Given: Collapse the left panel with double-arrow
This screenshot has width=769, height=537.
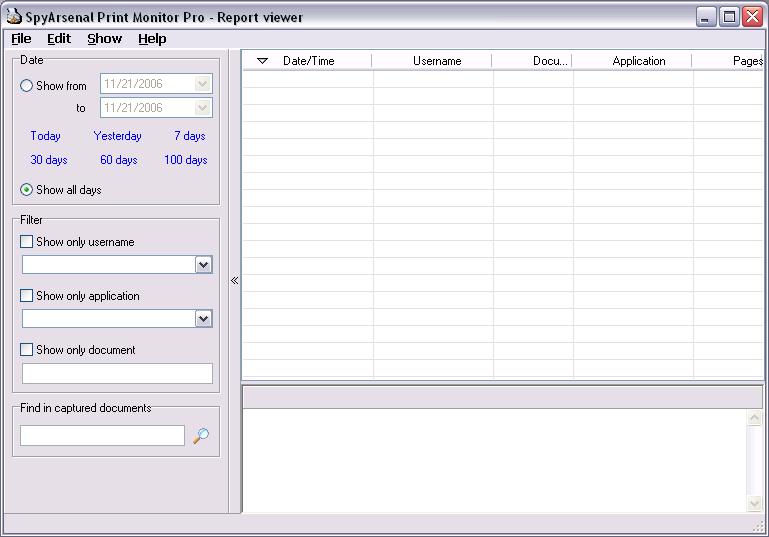Looking at the screenshot, I should [234, 281].
